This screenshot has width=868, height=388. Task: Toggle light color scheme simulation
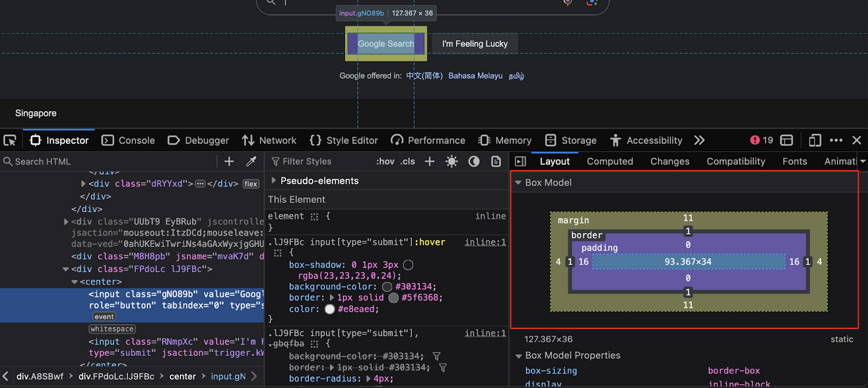pos(452,161)
